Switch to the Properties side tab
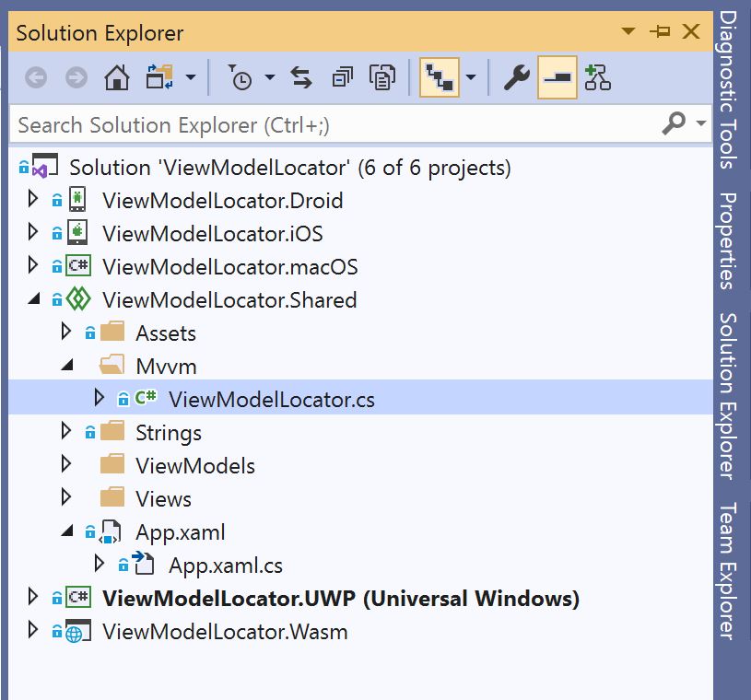The height and width of the screenshot is (700, 751). (x=729, y=240)
